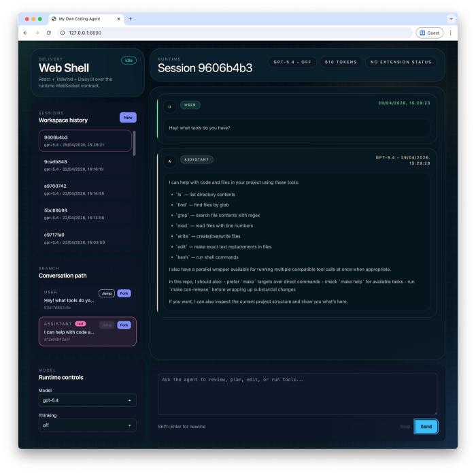The width and height of the screenshot is (476, 473).
Task: Click the text 'Hey! what tools do you have?' in chat
Action: [x=199, y=128]
